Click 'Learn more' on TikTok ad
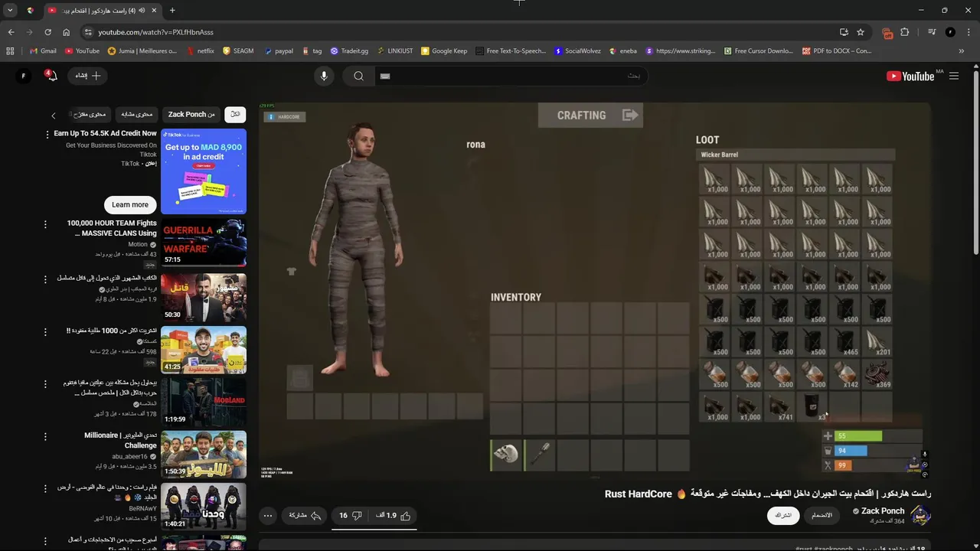The image size is (980, 551). (130, 204)
